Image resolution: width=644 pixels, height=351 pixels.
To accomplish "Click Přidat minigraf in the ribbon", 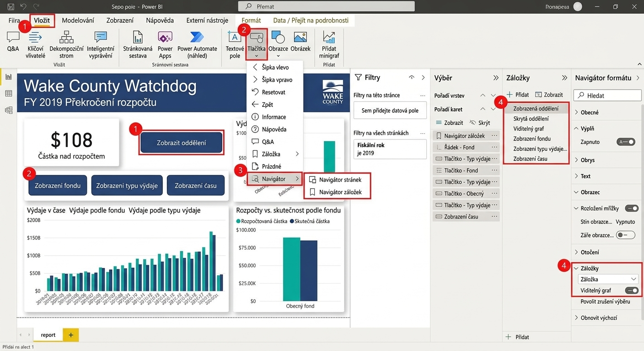I will click(329, 45).
